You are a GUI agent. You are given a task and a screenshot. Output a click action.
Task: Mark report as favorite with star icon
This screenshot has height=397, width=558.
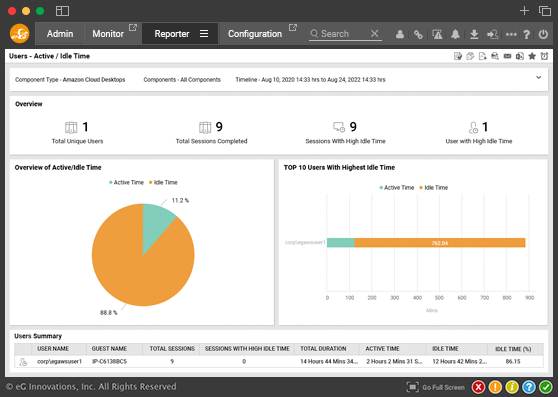532,56
